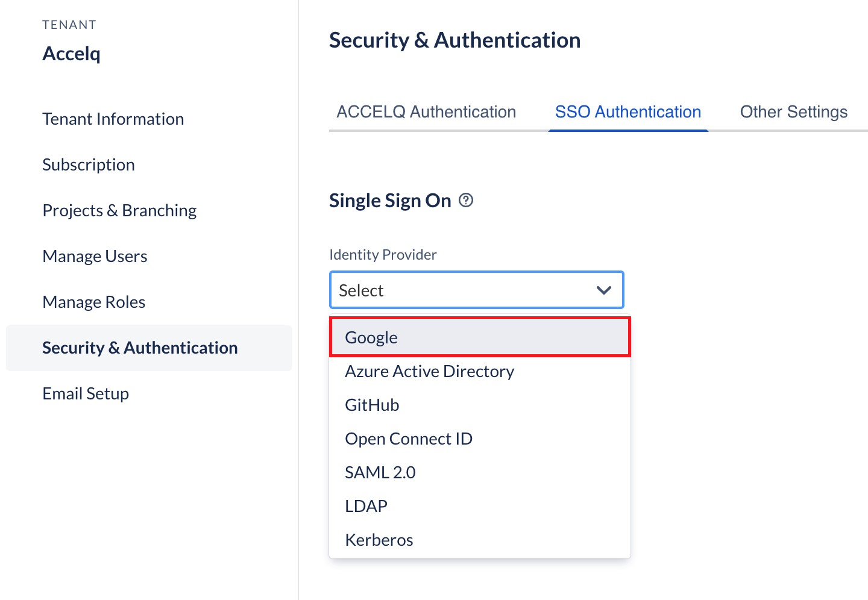Switch to ACCELQ Authentication tab
The image size is (868, 600).
tap(426, 112)
